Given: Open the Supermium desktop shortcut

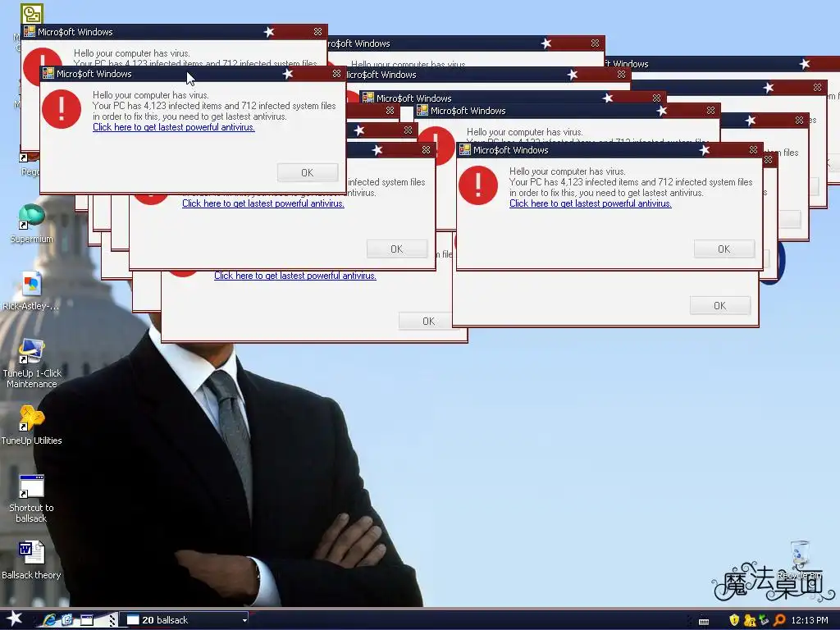Looking at the screenshot, I should tap(31, 224).
